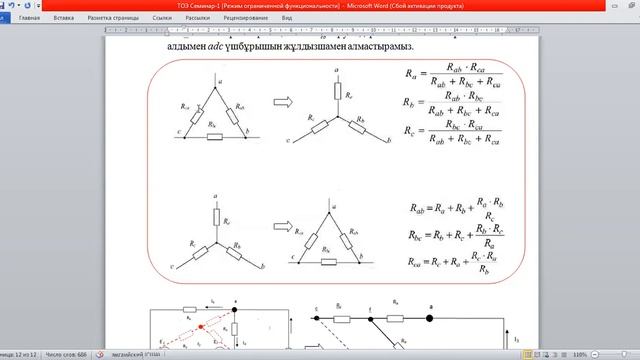Click the lower block arrow shape
Viewport: 640px width, 360px height.
[x=283, y=226]
